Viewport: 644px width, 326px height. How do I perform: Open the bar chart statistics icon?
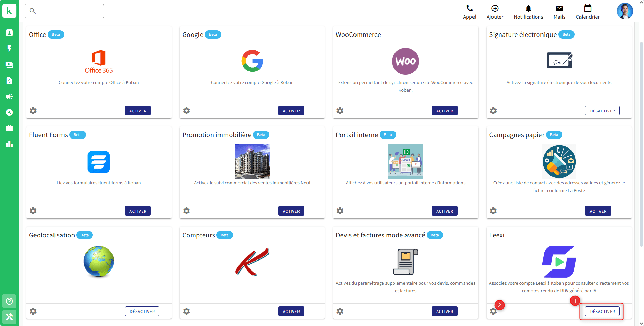(9, 144)
